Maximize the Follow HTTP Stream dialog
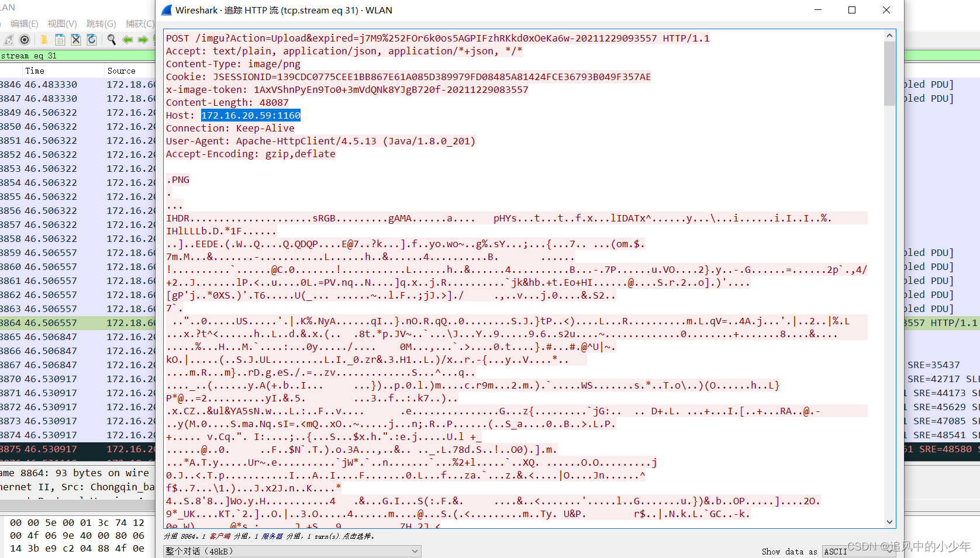Image resolution: width=980 pixels, height=558 pixels. point(852,10)
